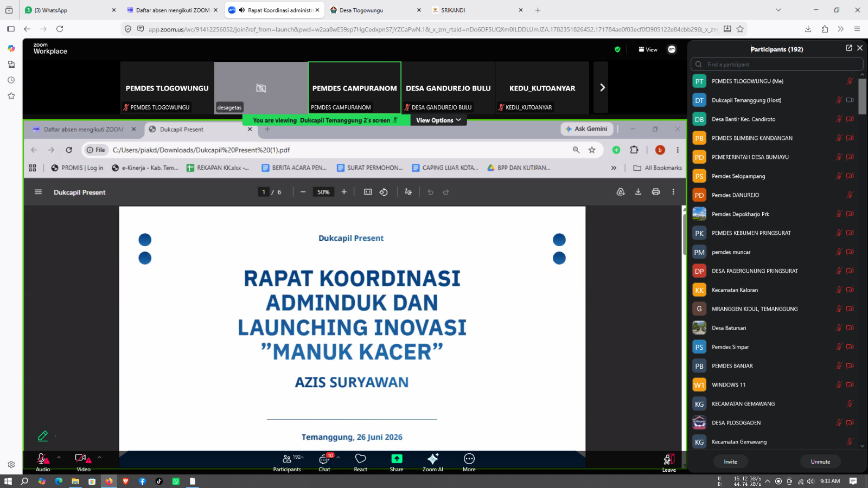Switch to Daftar absen mengikuti ZOOM tab
The height and width of the screenshot is (488, 868).
tap(172, 10)
